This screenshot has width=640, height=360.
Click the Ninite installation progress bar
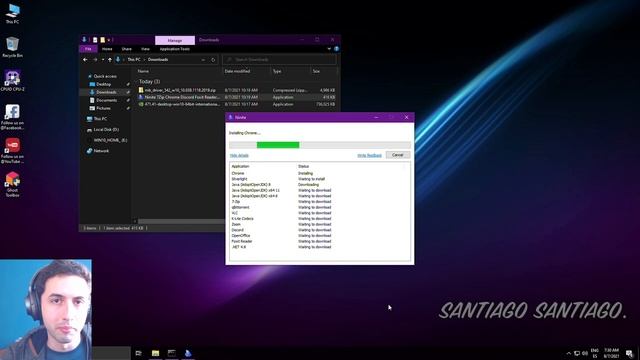320,145
